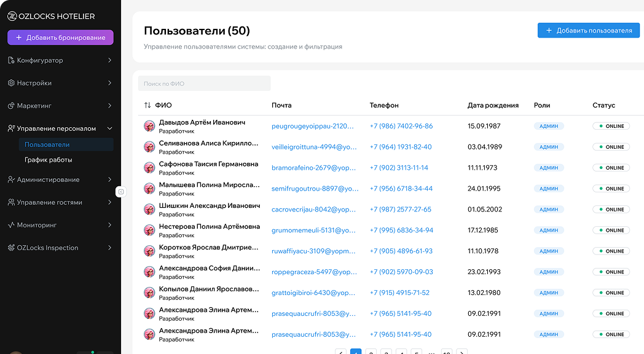Open email link peugrougeyoippau-2120
Viewport: 644px width, 354px height.
point(313,126)
